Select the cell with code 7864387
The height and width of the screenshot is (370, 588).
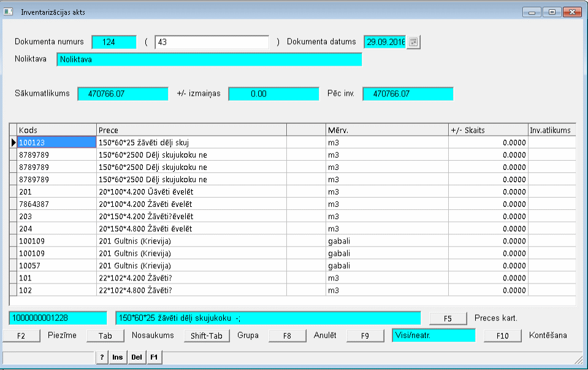coord(56,204)
